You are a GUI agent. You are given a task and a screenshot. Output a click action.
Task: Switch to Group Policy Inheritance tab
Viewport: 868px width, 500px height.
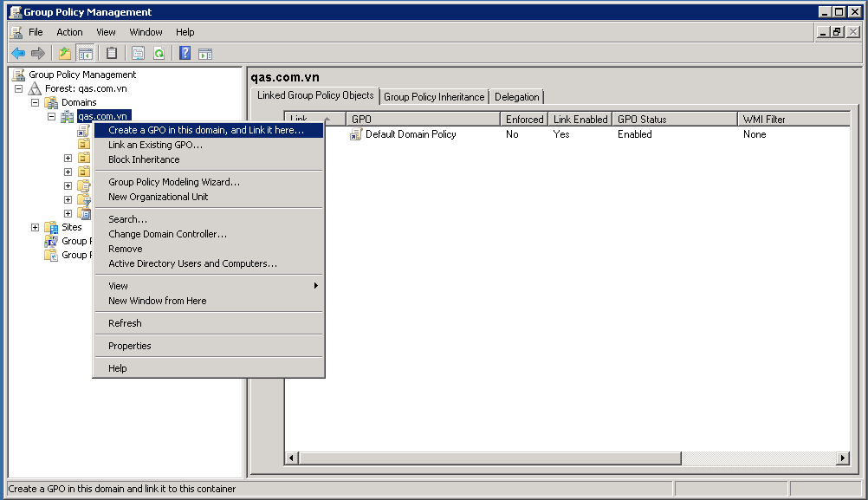[434, 97]
